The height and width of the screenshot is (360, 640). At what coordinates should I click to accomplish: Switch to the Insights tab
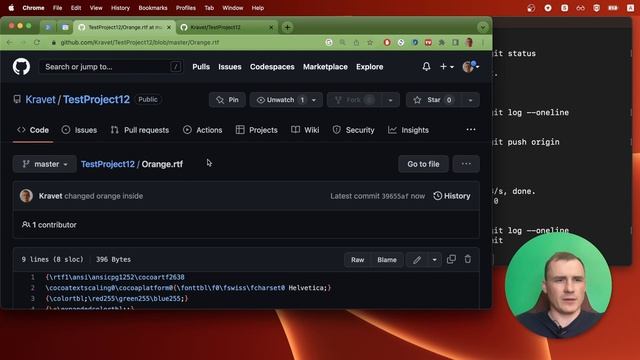tap(409, 130)
